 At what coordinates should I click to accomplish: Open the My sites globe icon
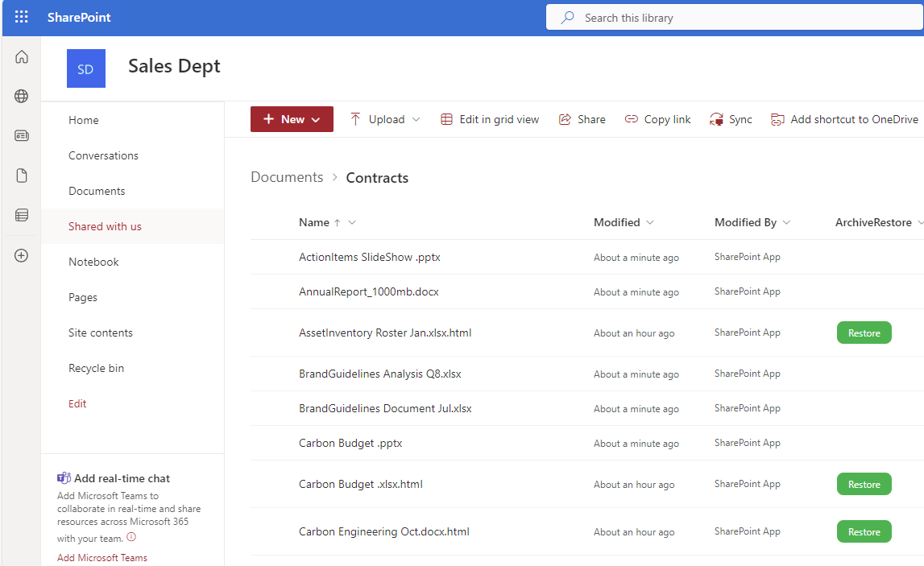tap(21, 96)
